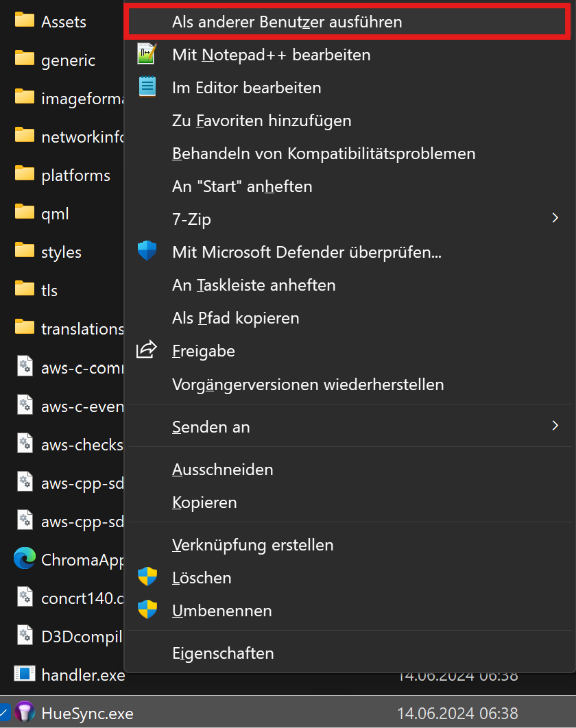Screen dimensions: 576x728
Task: Click the shield icon beside Löschen
Action: click(147, 577)
